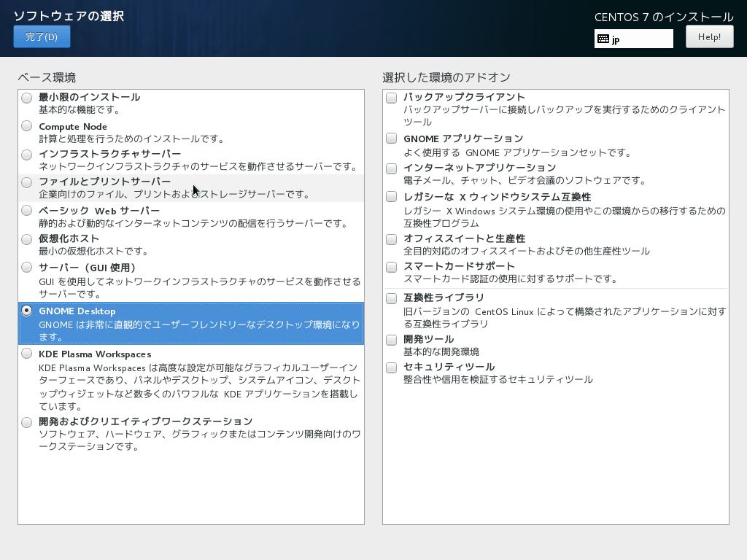Select KDE Plasma Workspaces environment
747x560 pixels.
(x=26, y=354)
